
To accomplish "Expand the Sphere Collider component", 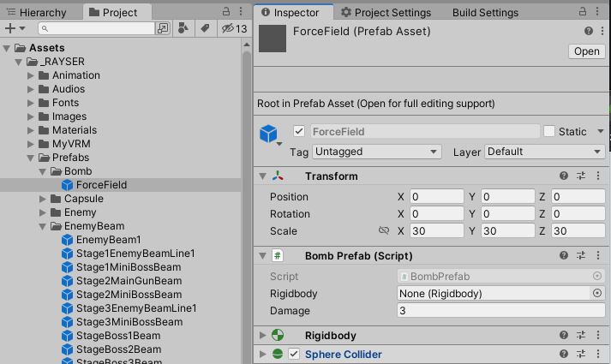I will tap(262, 354).
